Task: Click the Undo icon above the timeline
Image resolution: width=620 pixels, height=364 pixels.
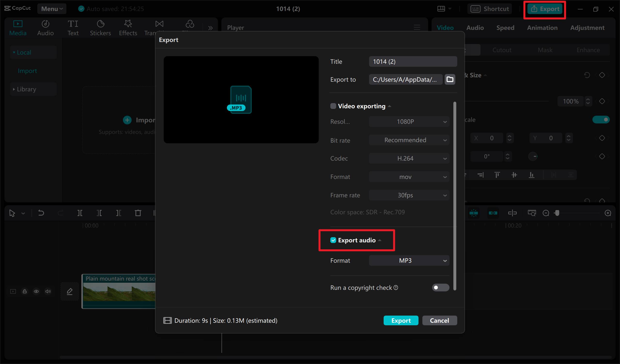Action: [41, 213]
